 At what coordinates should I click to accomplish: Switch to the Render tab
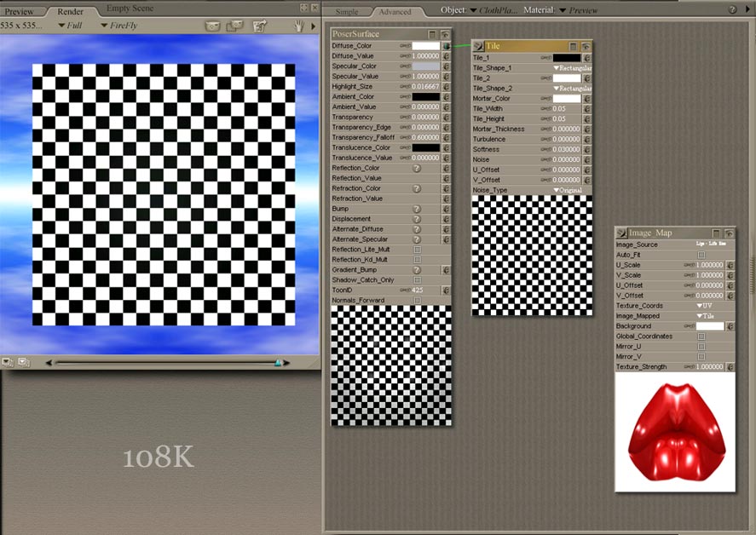(x=71, y=11)
